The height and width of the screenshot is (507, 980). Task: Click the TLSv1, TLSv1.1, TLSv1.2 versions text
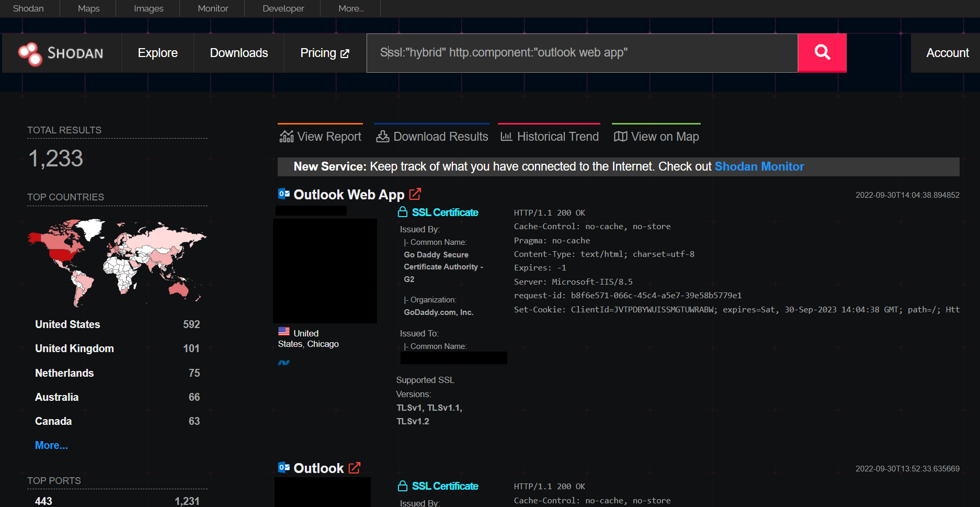[x=429, y=414]
